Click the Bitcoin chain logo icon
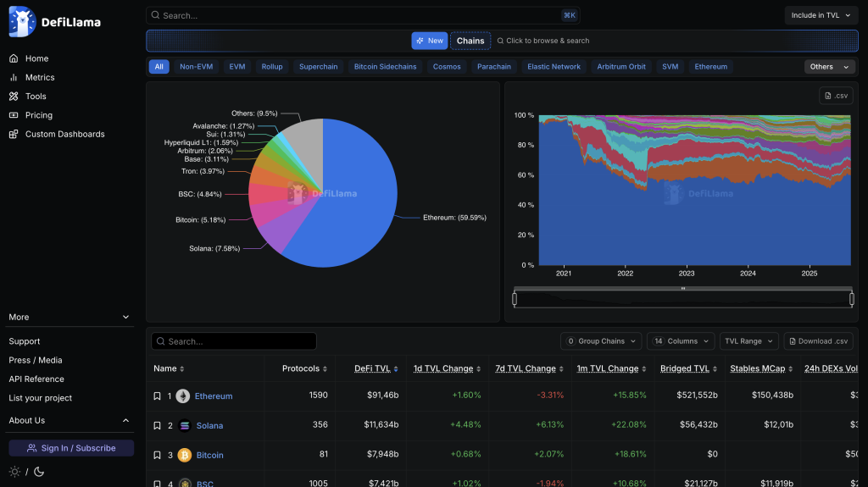The image size is (868, 487). pos(184,456)
